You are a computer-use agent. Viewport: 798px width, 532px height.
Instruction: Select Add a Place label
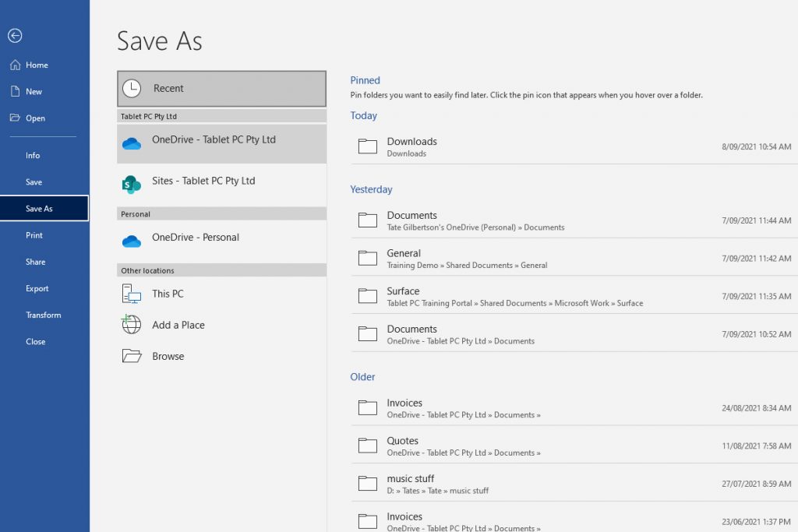pos(178,325)
